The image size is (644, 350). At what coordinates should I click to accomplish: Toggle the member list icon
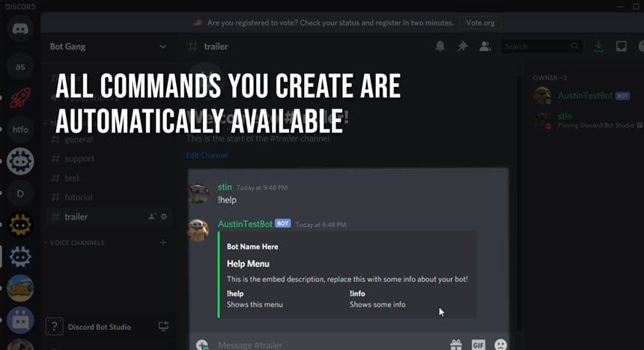coord(485,46)
